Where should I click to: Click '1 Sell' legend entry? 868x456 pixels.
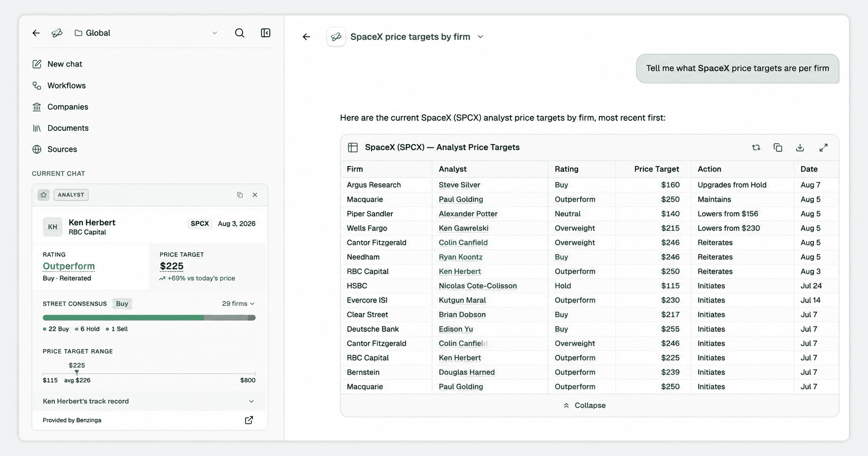pyautogui.click(x=117, y=329)
